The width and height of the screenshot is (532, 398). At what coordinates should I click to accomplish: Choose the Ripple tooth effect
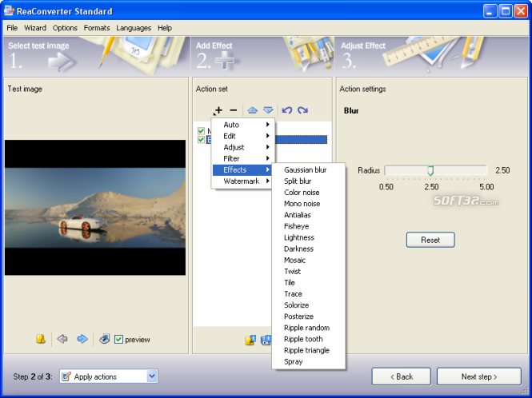(309, 339)
